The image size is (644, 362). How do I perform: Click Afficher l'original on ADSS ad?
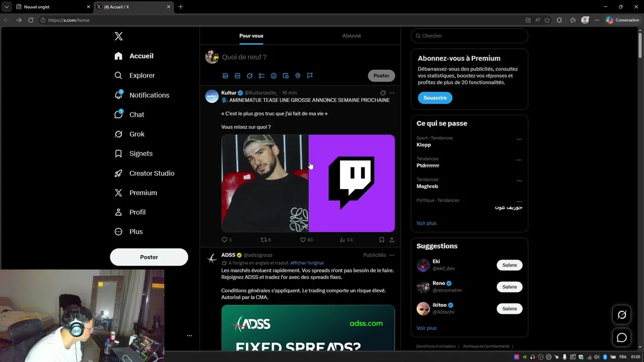[307, 263]
